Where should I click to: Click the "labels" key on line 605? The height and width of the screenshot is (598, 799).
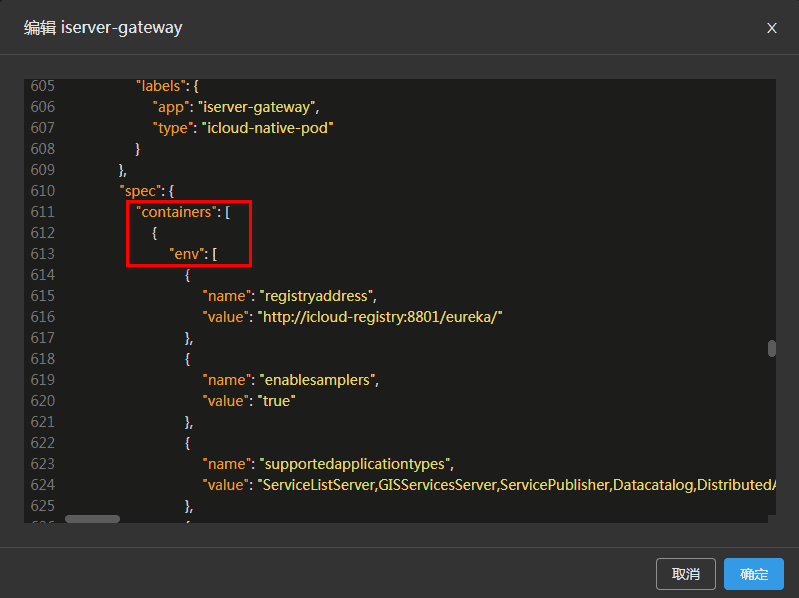click(x=160, y=86)
